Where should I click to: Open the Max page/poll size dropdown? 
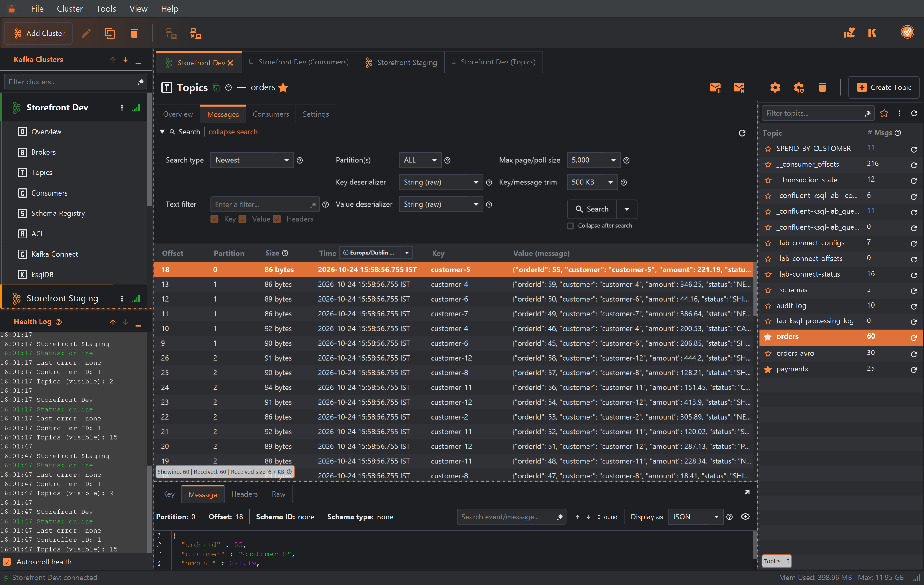[x=593, y=160]
